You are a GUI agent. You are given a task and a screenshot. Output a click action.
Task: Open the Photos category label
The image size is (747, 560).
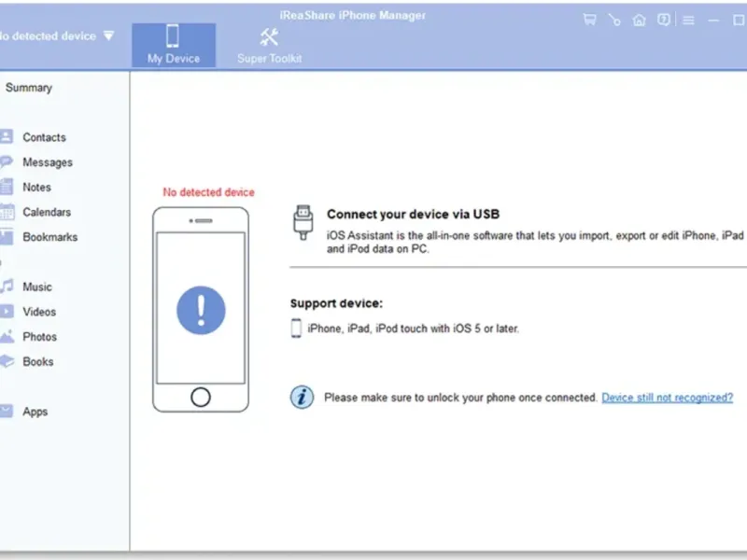[39, 337]
